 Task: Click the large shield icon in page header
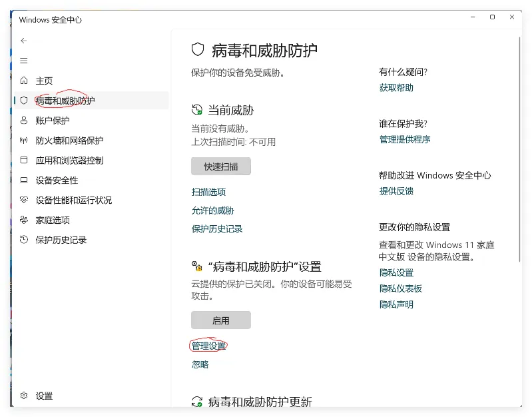coord(198,49)
